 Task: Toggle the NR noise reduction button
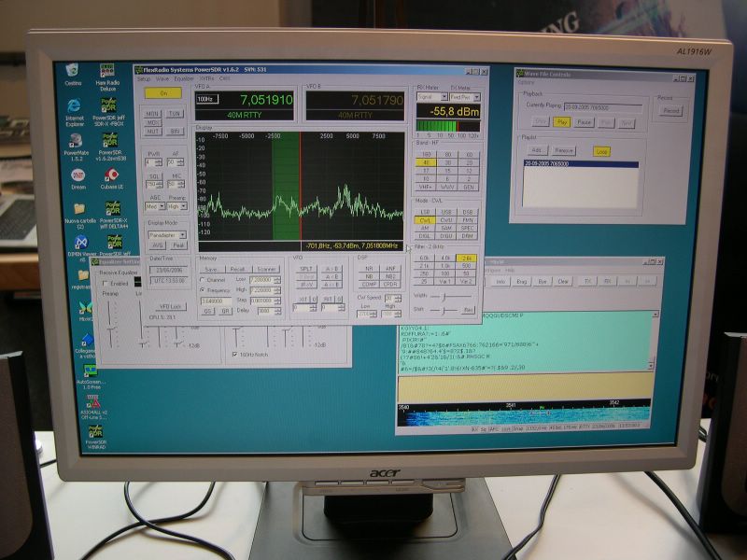pos(369,269)
